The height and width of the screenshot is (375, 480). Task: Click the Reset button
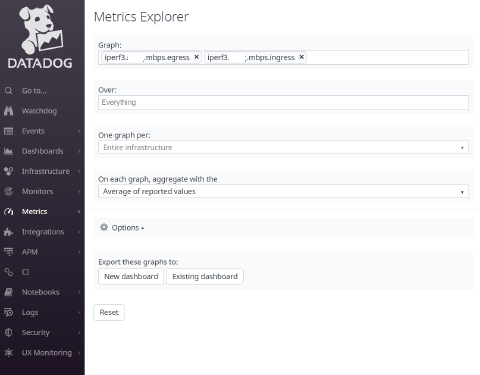click(109, 312)
